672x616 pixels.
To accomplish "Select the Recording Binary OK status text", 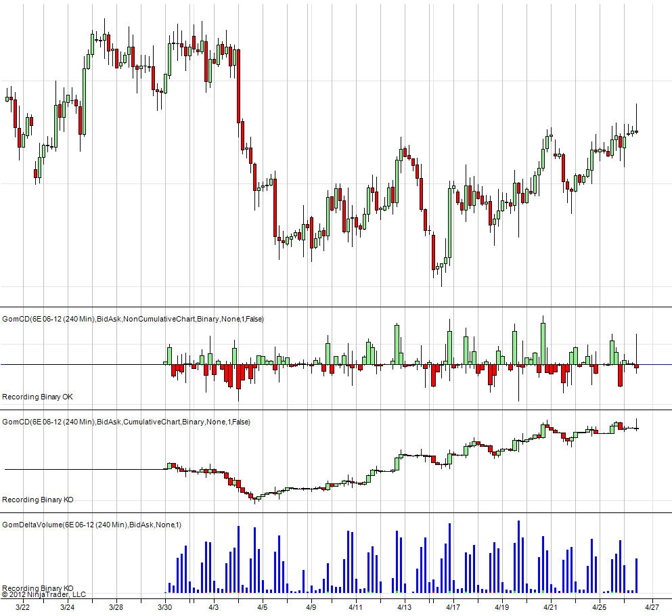I will pos(37,397).
